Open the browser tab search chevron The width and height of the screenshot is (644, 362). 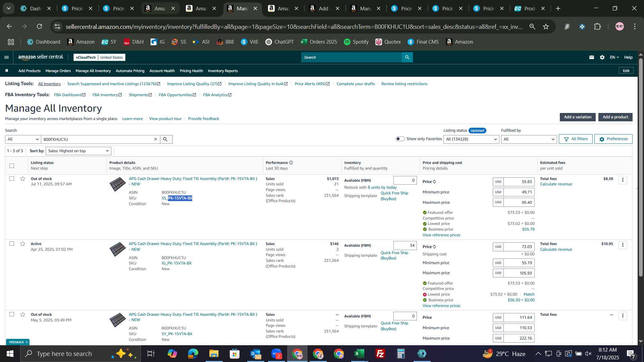(8, 8)
